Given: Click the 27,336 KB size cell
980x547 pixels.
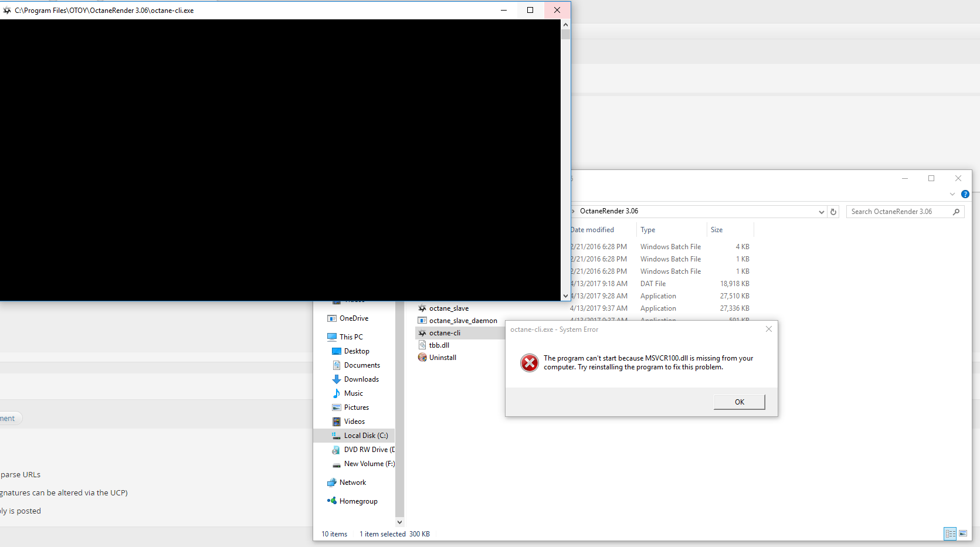Looking at the screenshot, I should pyautogui.click(x=734, y=308).
